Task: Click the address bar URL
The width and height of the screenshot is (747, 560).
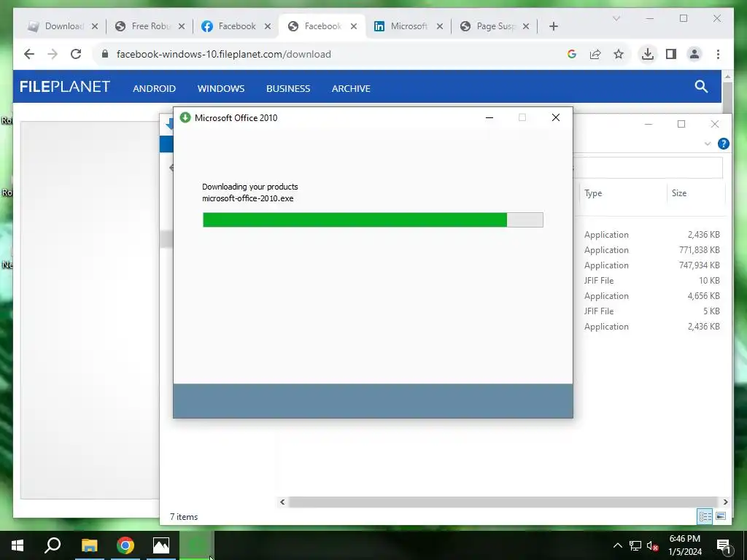Action: click(x=224, y=54)
